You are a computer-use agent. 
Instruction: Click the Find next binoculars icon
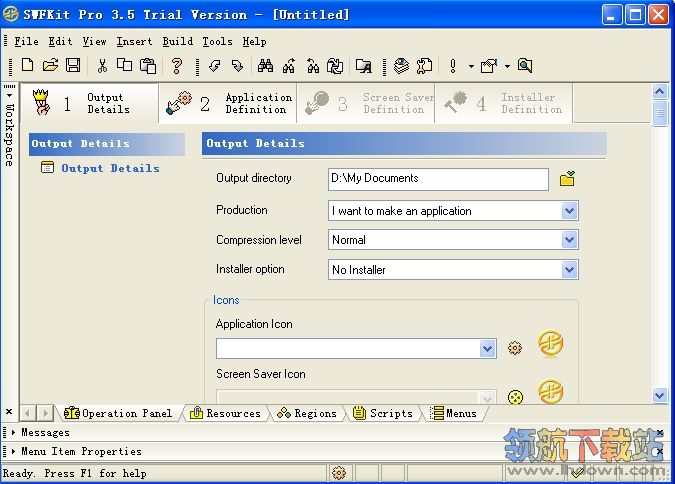289,66
